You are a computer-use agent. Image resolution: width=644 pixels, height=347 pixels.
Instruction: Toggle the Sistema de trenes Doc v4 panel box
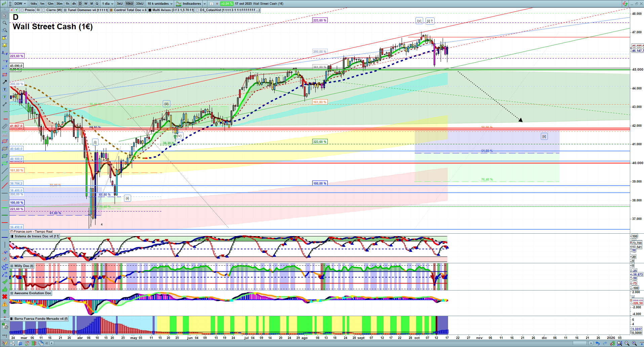click(x=12, y=236)
